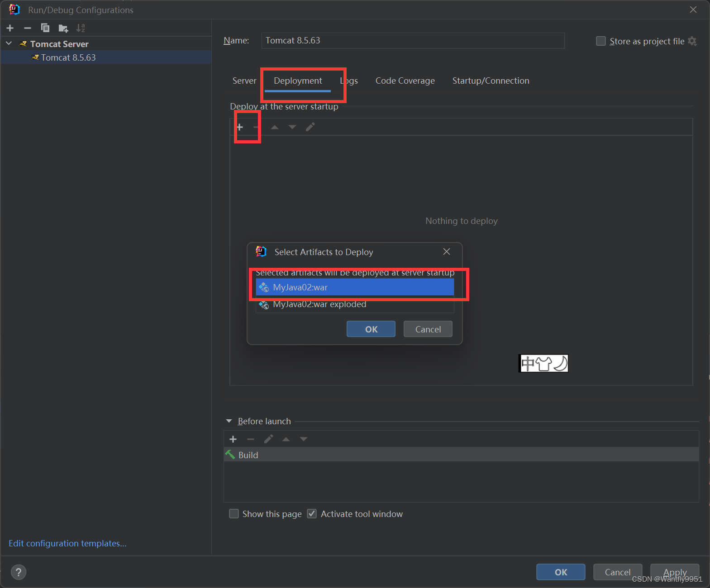Select MyJava02:war artifact
This screenshot has width=710, height=588.
(x=355, y=287)
